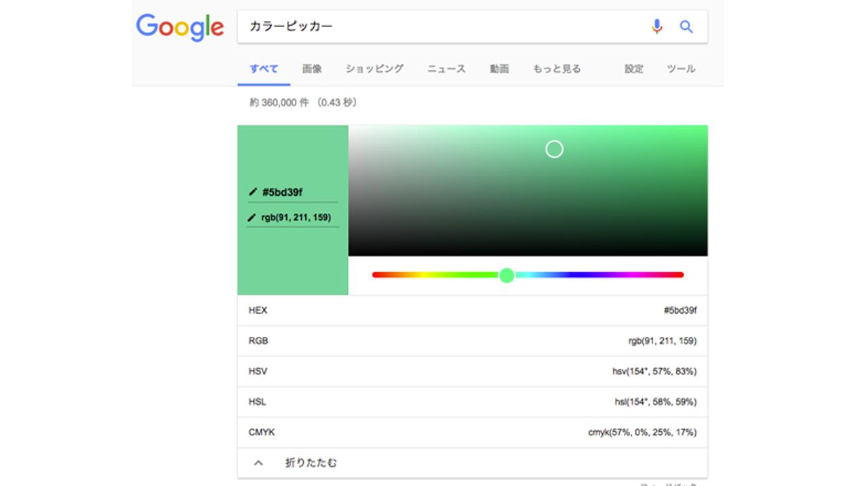The image size is (868, 486).
Task: Open the 動画 video results
Action: 499,68
